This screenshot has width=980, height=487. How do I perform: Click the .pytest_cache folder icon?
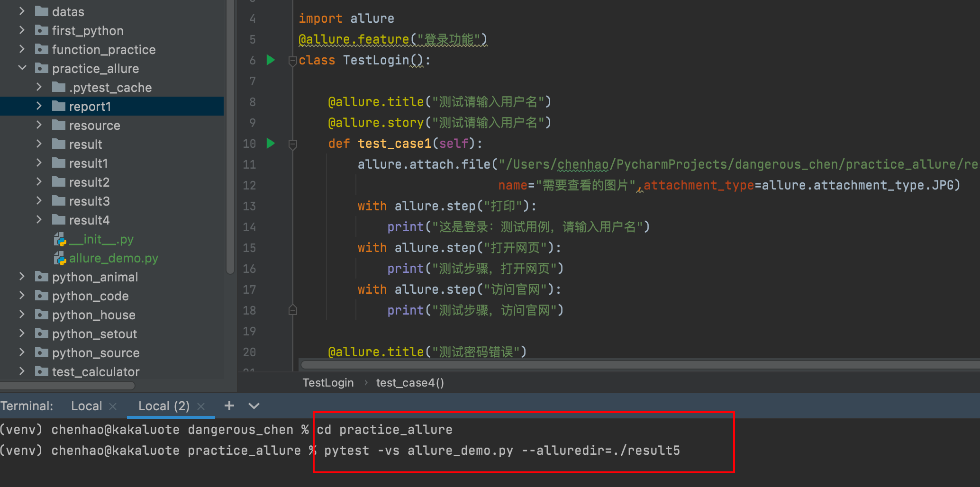[59, 87]
